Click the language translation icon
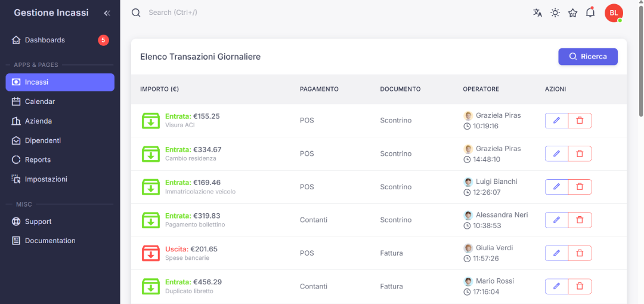The image size is (644, 304). (537, 13)
